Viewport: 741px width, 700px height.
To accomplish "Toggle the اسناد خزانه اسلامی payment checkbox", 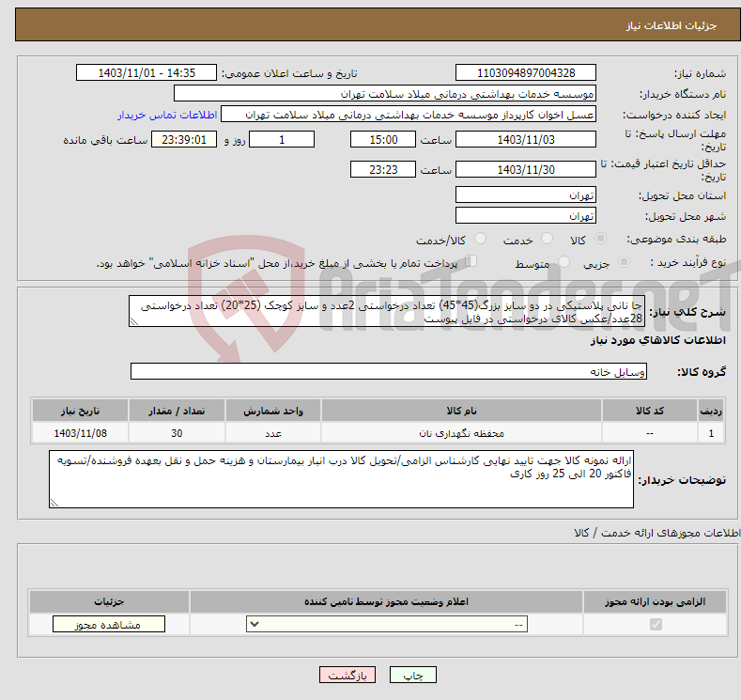I will point(471,262).
